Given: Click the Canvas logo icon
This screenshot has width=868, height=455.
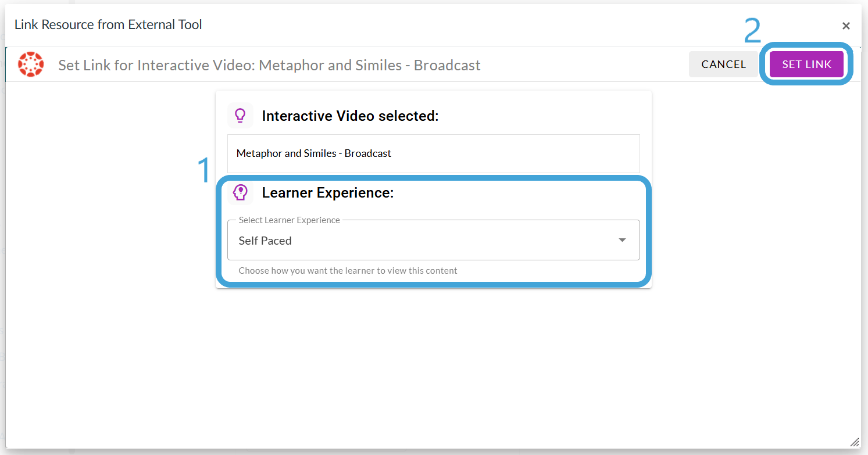Looking at the screenshot, I should [x=31, y=64].
